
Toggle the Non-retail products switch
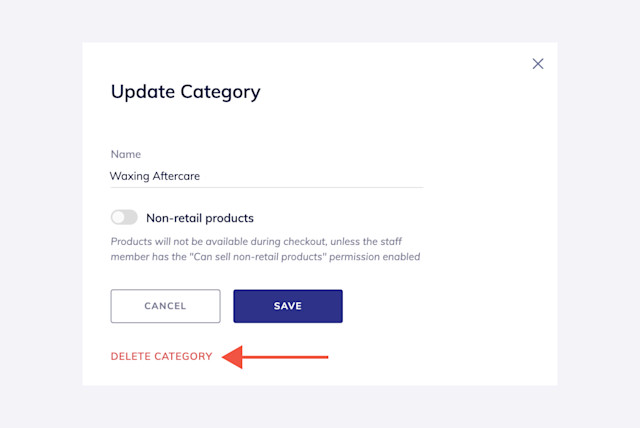[x=124, y=217]
